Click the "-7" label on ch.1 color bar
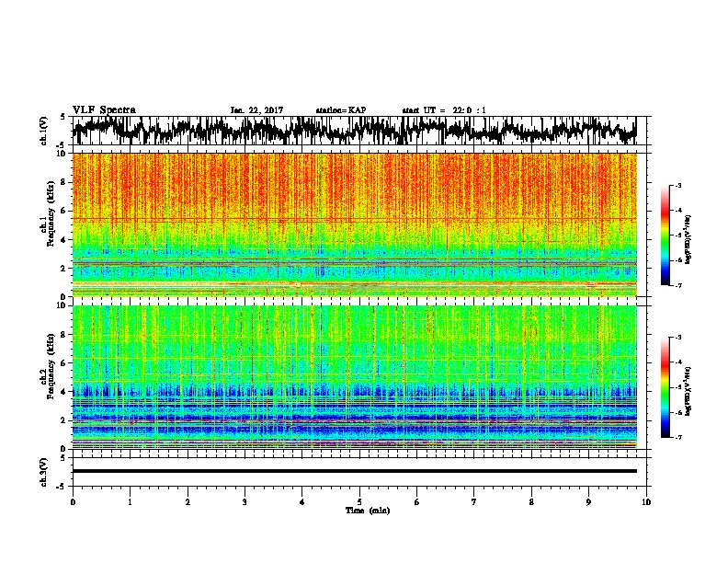 point(678,285)
